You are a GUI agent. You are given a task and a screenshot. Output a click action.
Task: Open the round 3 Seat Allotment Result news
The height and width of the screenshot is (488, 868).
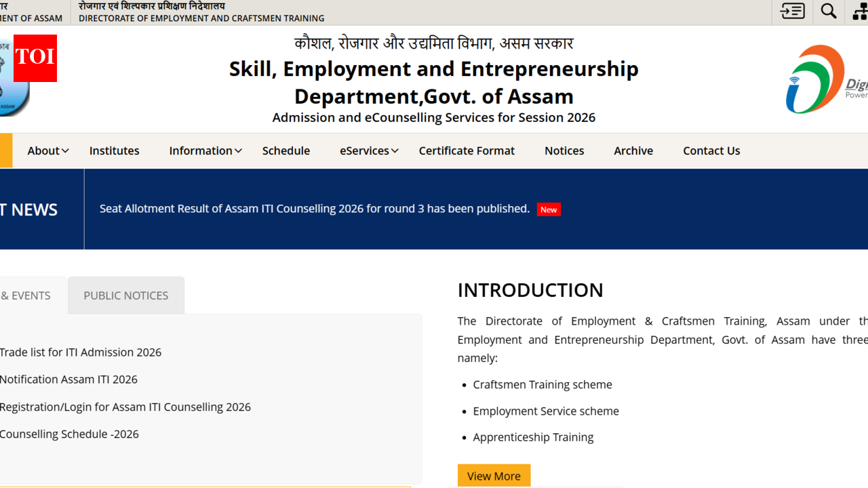(x=315, y=209)
